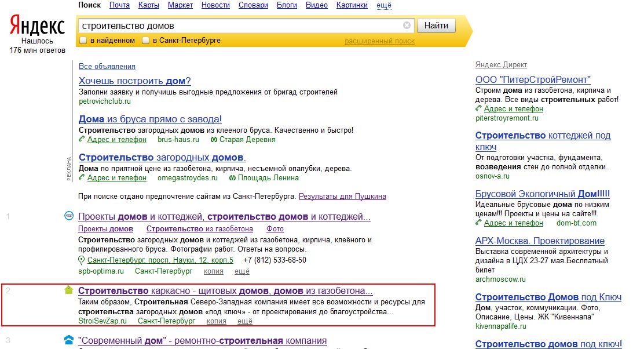Open the Яндекс logo home page
This screenshot has width=644, height=349.
(38, 26)
